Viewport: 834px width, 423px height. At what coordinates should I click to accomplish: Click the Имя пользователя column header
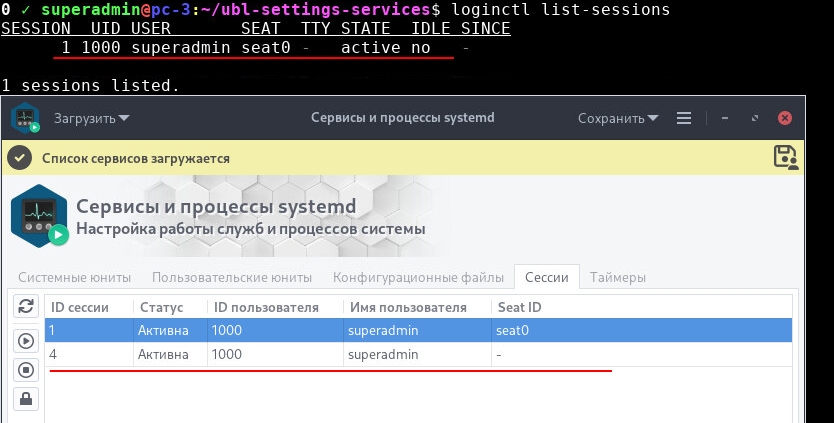click(407, 307)
